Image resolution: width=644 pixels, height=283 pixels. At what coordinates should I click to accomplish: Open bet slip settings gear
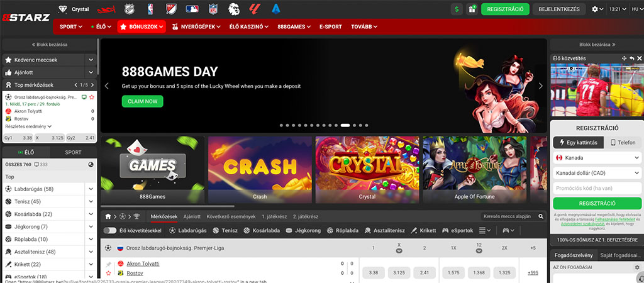637,267
